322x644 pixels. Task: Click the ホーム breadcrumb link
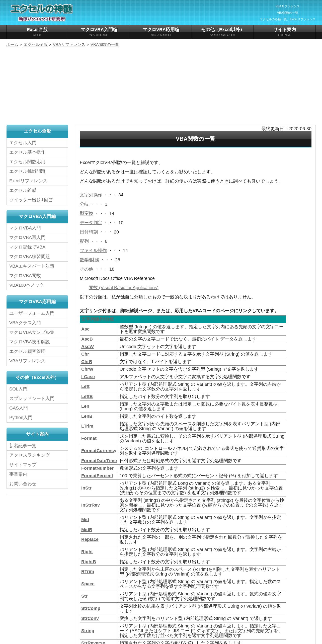click(x=12, y=45)
